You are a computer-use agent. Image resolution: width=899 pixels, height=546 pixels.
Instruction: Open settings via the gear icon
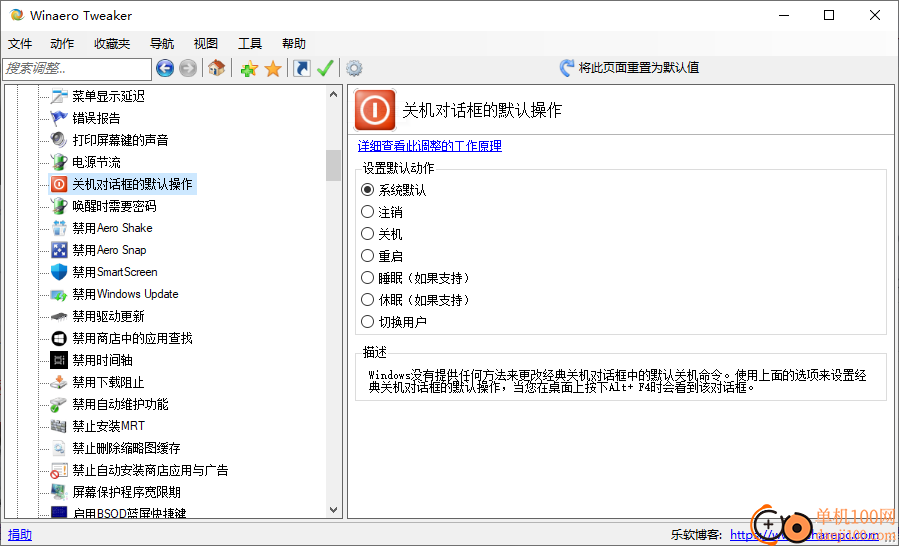click(x=354, y=69)
